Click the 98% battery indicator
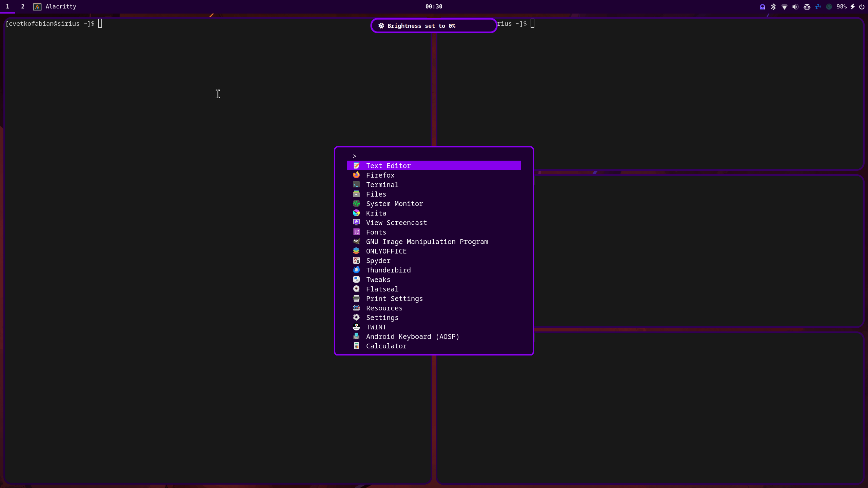 point(842,7)
